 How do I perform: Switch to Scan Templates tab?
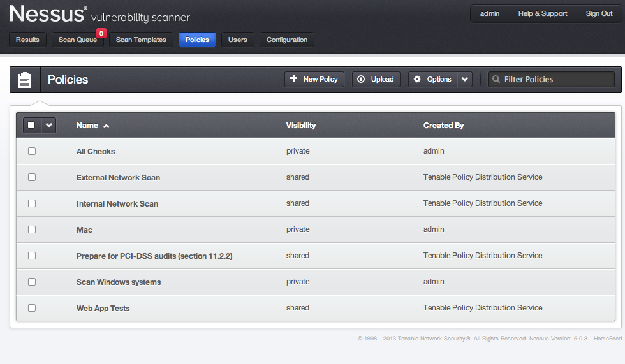click(141, 40)
